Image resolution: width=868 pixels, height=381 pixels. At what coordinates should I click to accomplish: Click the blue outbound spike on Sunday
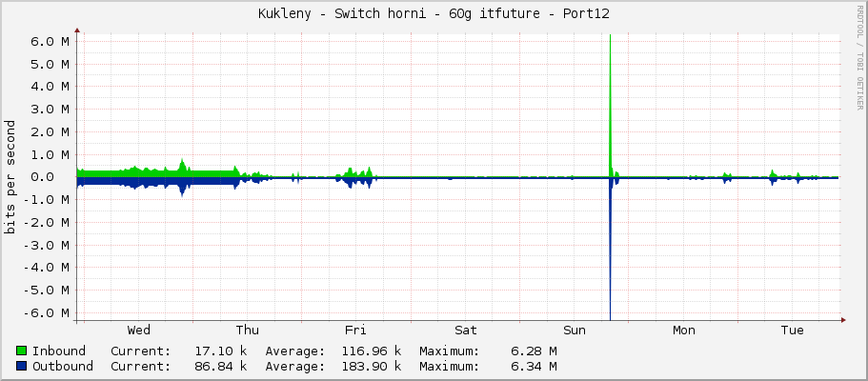[x=610, y=250]
